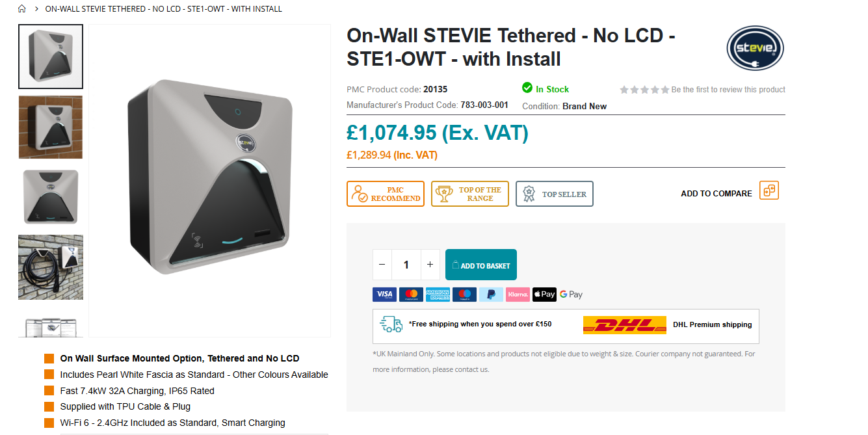
Task: Add product to basket
Action: pyautogui.click(x=481, y=265)
